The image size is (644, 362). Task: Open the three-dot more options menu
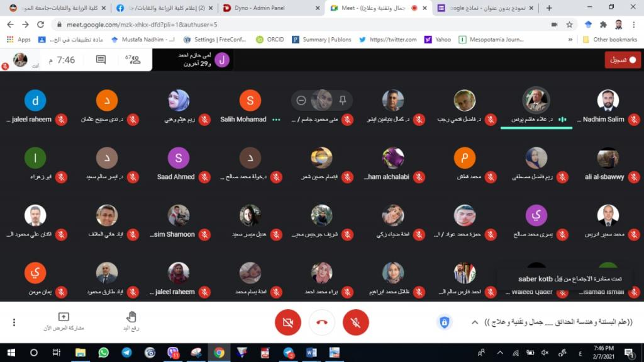point(14,322)
